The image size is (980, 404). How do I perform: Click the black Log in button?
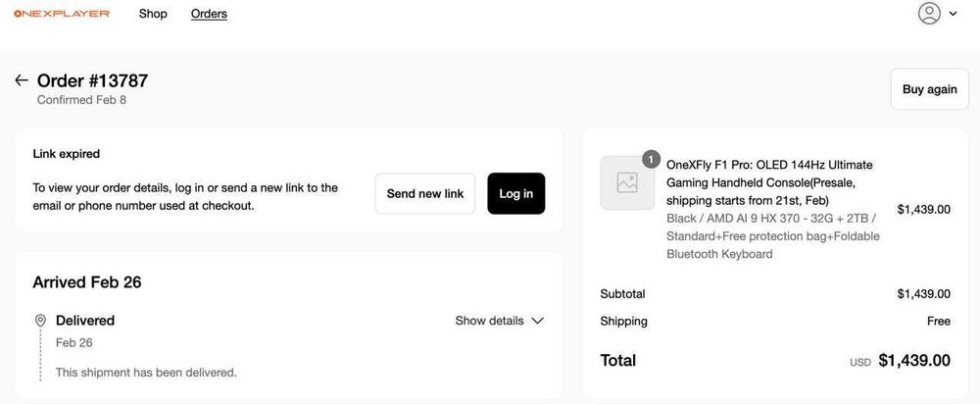[515, 193]
